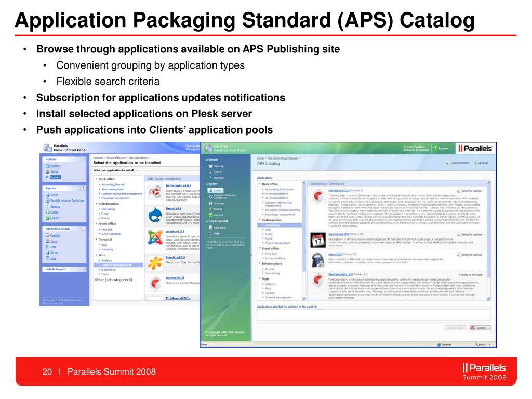The height and width of the screenshot is (399, 532).
Task: Click the Help icon below Help Desk
Action: 211,233
